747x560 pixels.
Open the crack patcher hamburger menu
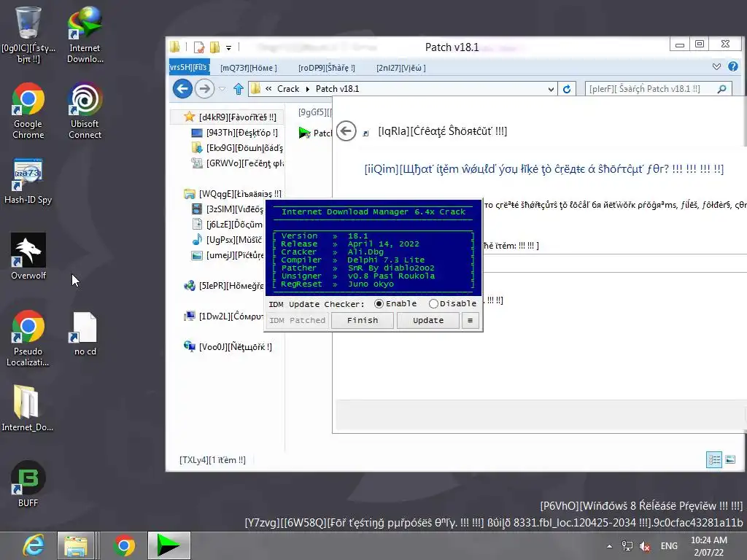(471, 321)
